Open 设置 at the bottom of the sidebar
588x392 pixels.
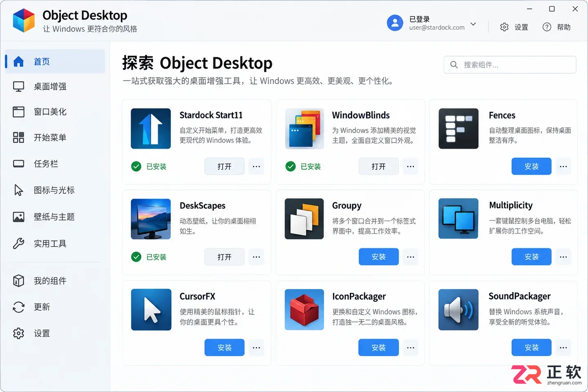click(55, 334)
